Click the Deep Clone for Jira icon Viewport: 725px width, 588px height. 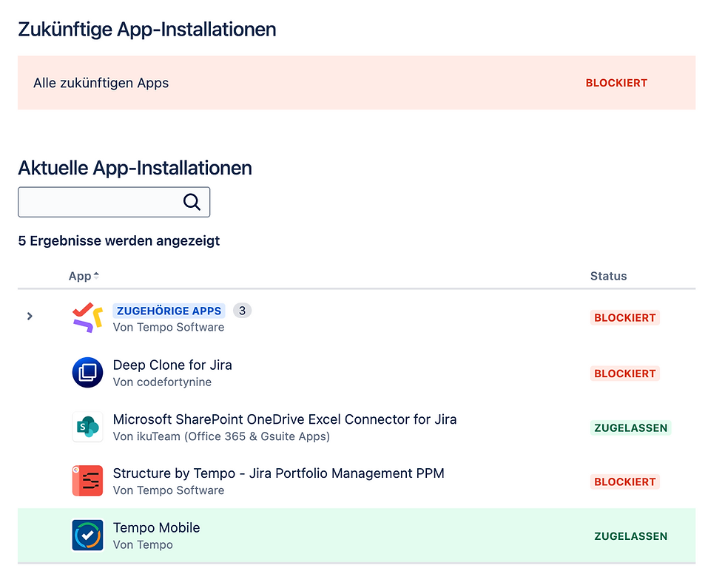tap(87, 373)
